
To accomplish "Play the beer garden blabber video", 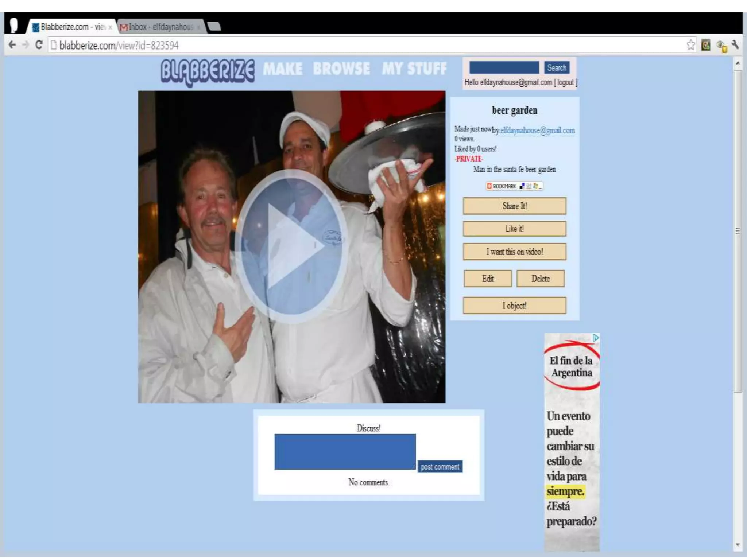I will coord(291,247).
